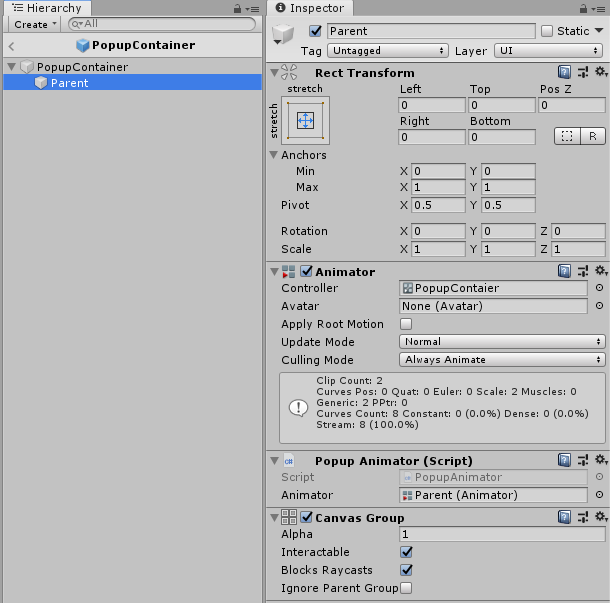The height and width of the screenshot is (603, 610).
Task: Open Hierarchy panel options menu
Action: [253, 9]
